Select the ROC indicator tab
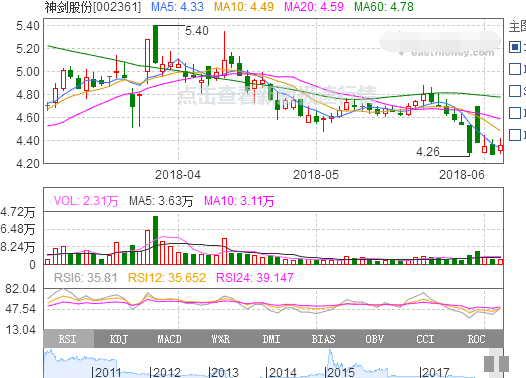526x378 pixels. click(476, 339)
